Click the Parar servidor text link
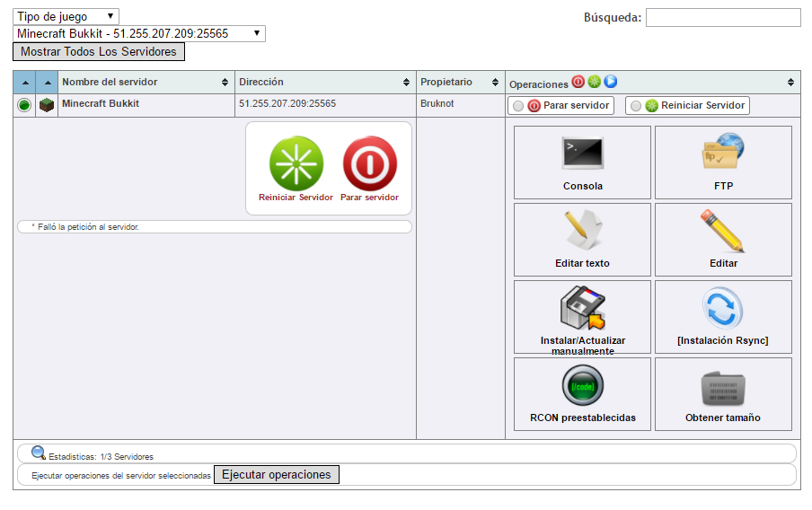Screen dimensions: 812x510 [369, 198]
